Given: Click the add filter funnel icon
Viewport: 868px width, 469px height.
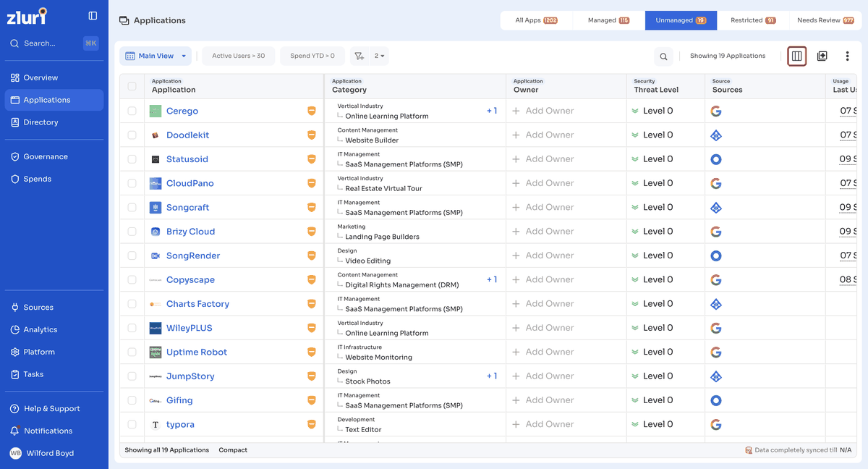Looking at the screenshot, I should coord(359,56).
